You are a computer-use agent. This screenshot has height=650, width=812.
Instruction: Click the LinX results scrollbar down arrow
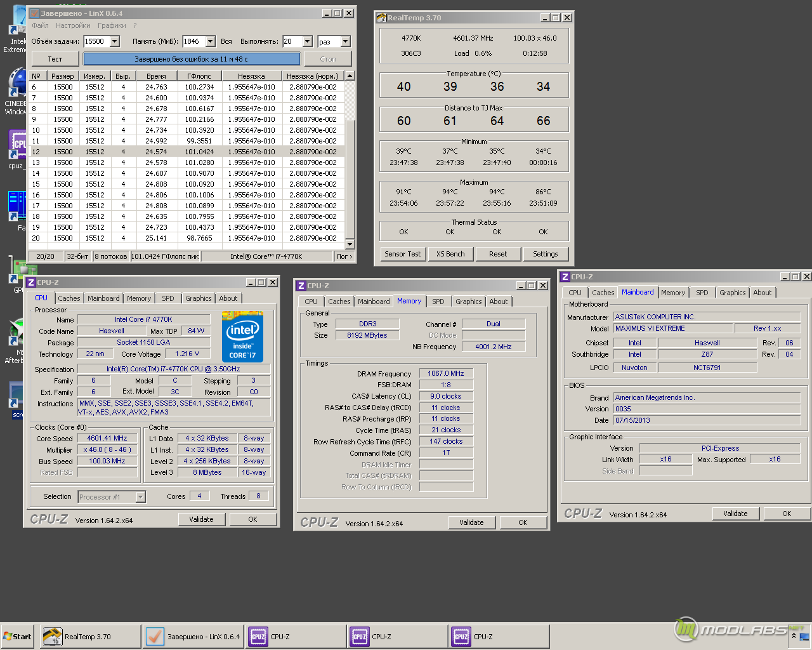coord(350,244)
